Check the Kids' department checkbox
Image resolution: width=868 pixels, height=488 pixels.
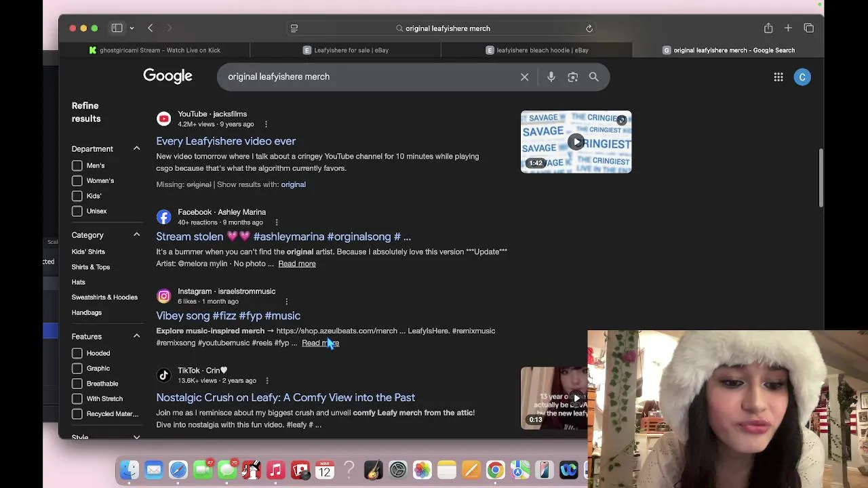click(x=77, y=196)
